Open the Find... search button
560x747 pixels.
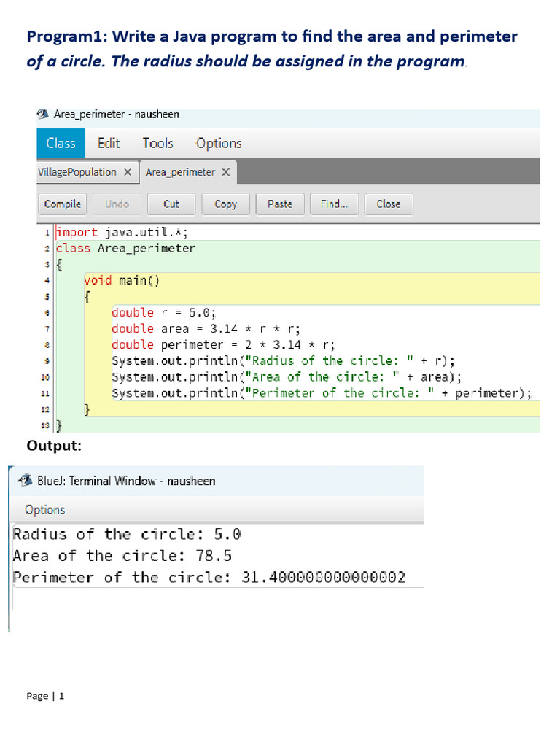pyautogui.click(x=334, y=204)
